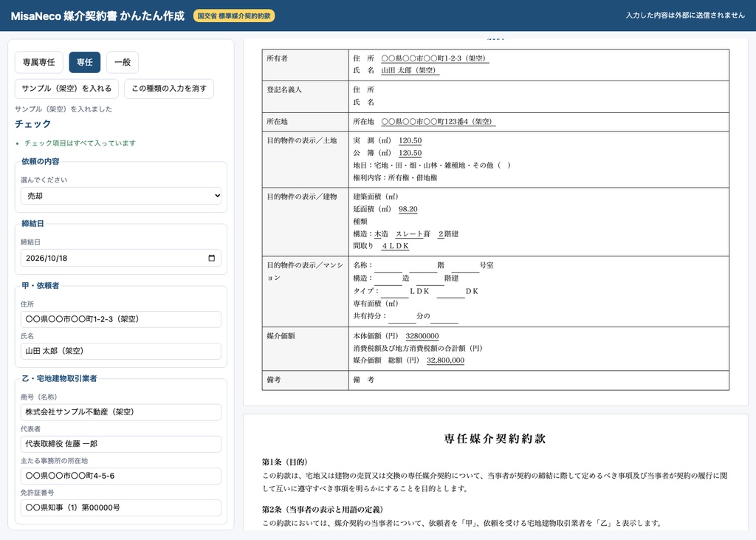
Task: Click the 媒介価額 総額 value 32,800,000
Action: 445,360
